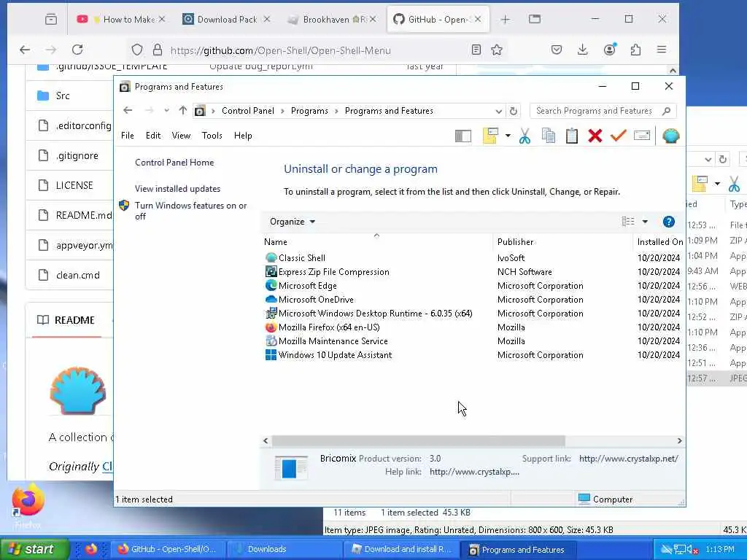Click the Start button

pyautogui.click(x=34, y=549)
